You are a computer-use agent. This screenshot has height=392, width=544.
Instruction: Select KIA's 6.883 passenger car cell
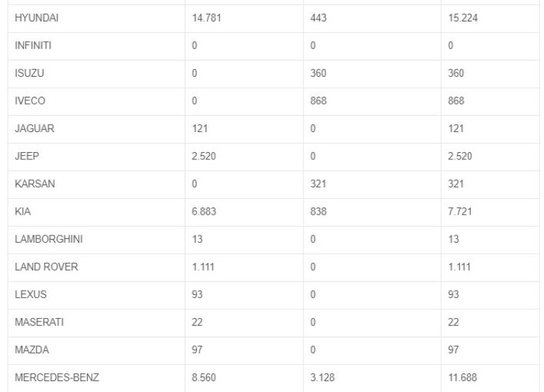[203, 211]
